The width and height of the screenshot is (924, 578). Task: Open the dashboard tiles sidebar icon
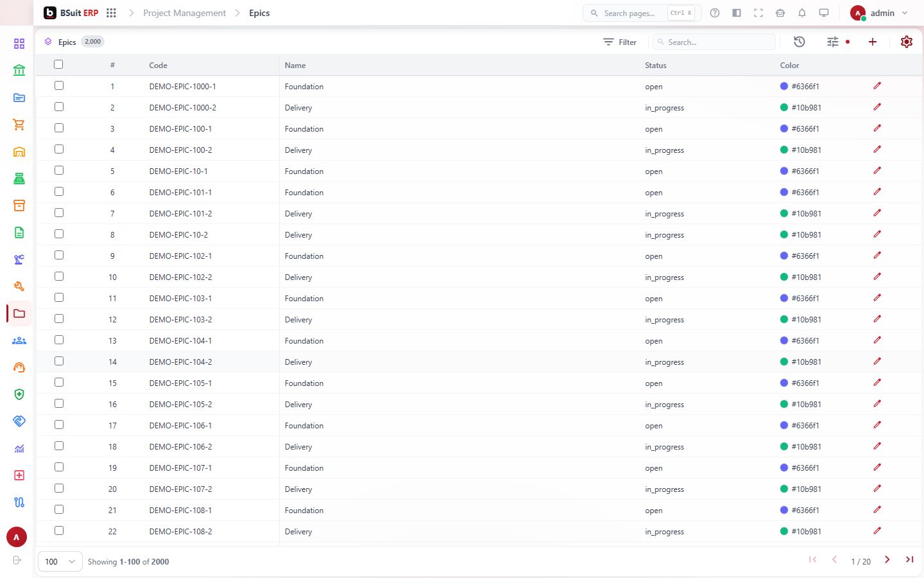coord(19,44)
